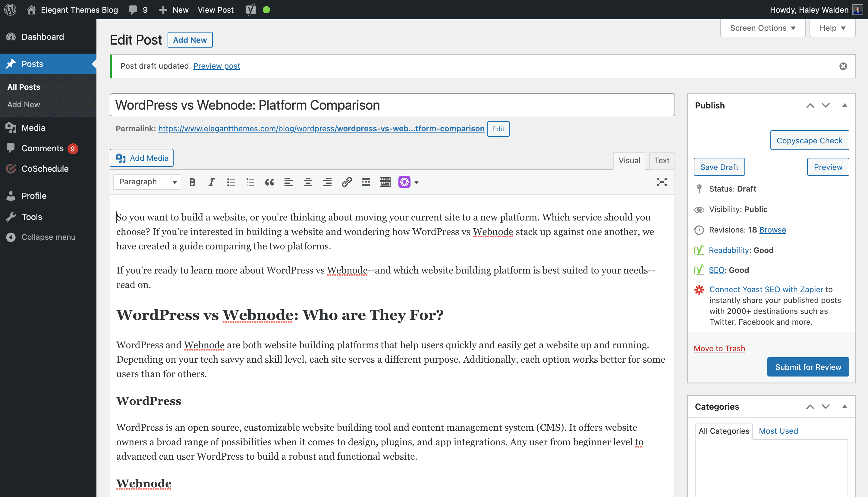Open the Preview post link

216,66
